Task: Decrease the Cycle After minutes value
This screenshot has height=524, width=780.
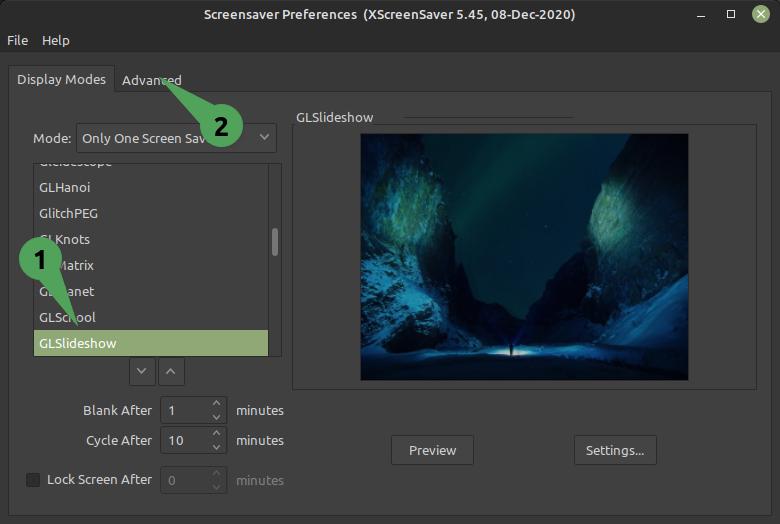Action: coord(216,447)
